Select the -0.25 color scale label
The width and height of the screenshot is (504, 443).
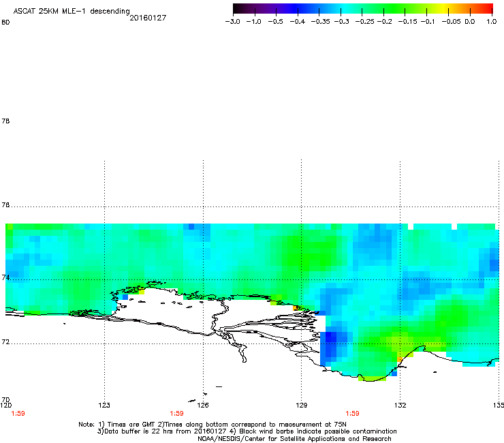pyautogui.click(x=365, y=22)
